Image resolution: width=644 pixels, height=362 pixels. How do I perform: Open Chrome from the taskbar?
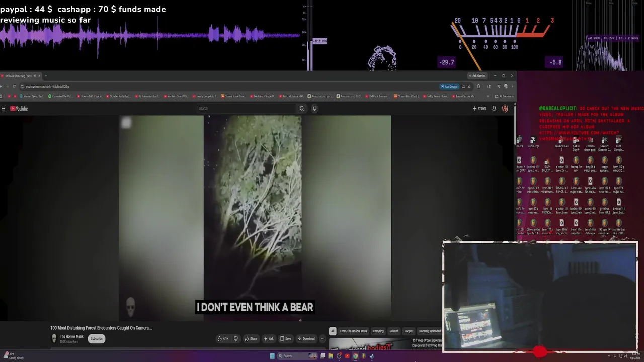(355, 356)
